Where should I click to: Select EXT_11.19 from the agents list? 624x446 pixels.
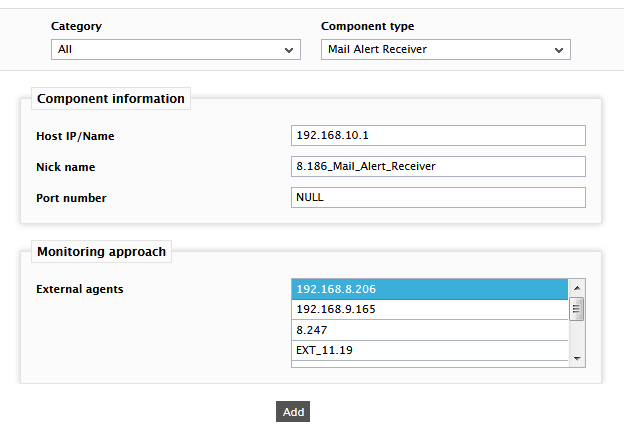[430, 351]
